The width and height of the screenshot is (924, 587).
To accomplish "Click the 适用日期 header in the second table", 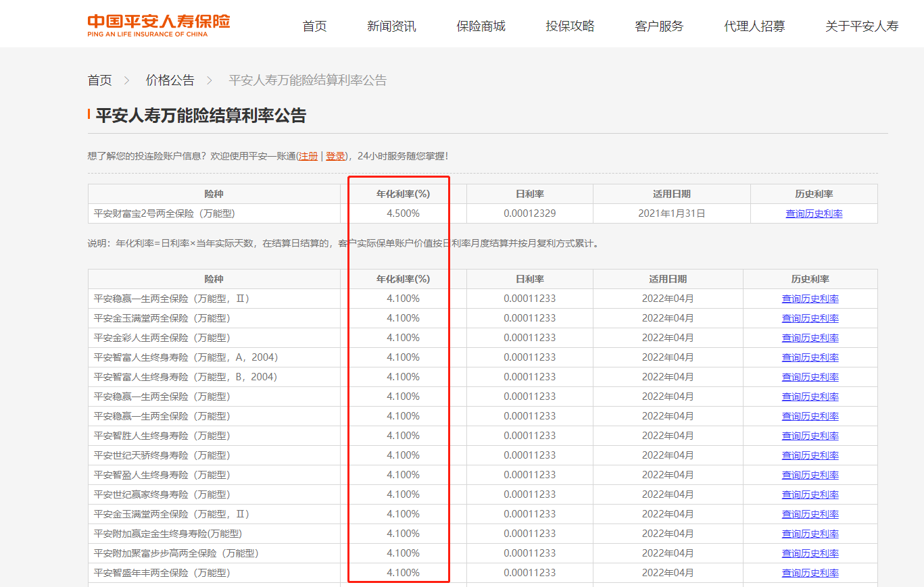I will [668, 279].
